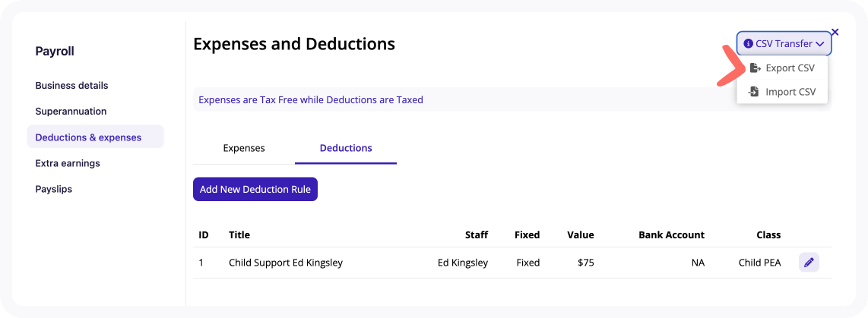Click the Bank Account column header
The height and width of the screenshot is (318, 868).
point(671,235)
